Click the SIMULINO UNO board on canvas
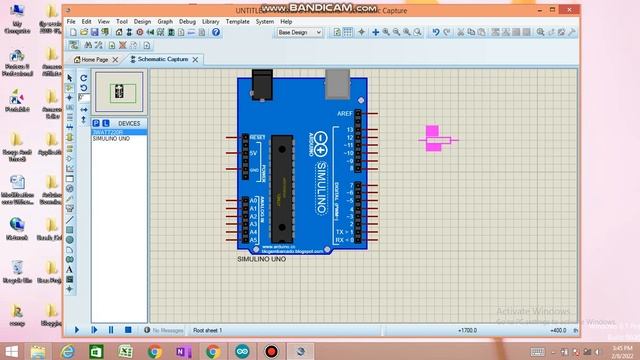Image resolution: width=640 pixels, height=360 pixels. (x=302, y=163)
